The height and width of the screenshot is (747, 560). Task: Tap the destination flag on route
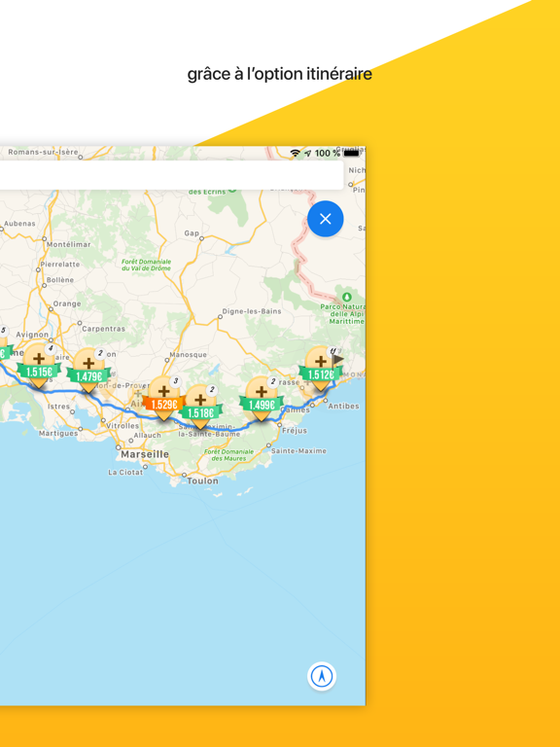(338, 359)
